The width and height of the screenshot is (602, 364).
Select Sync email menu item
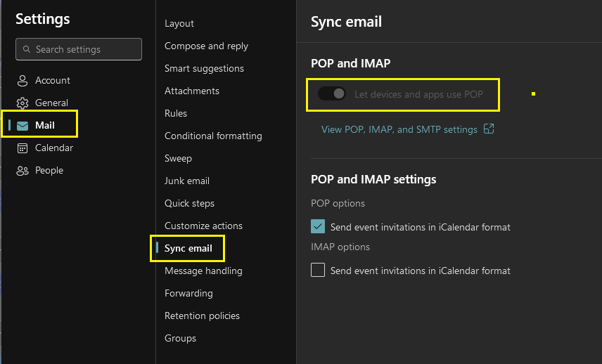pos(188,248)
